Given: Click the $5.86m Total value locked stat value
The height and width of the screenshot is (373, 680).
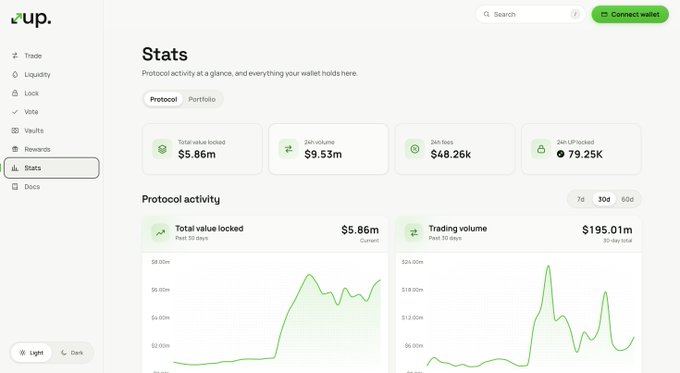Looking at the screenshot, I should coord(196,154).
